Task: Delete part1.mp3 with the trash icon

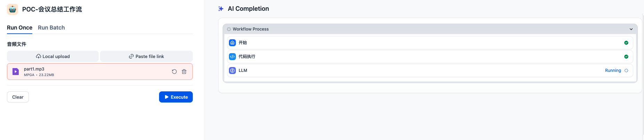Action: [x=184, y=72]
